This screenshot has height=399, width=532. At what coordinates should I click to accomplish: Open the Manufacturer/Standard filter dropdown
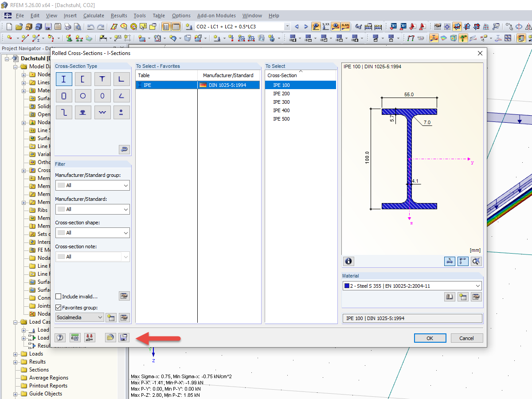(92, 209)
